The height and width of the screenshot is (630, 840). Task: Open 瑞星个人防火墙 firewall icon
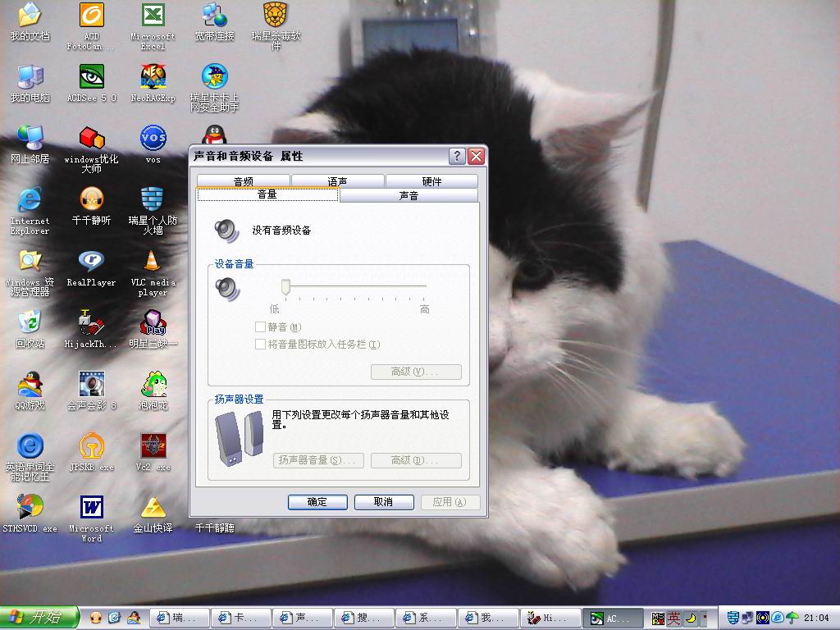153,211
